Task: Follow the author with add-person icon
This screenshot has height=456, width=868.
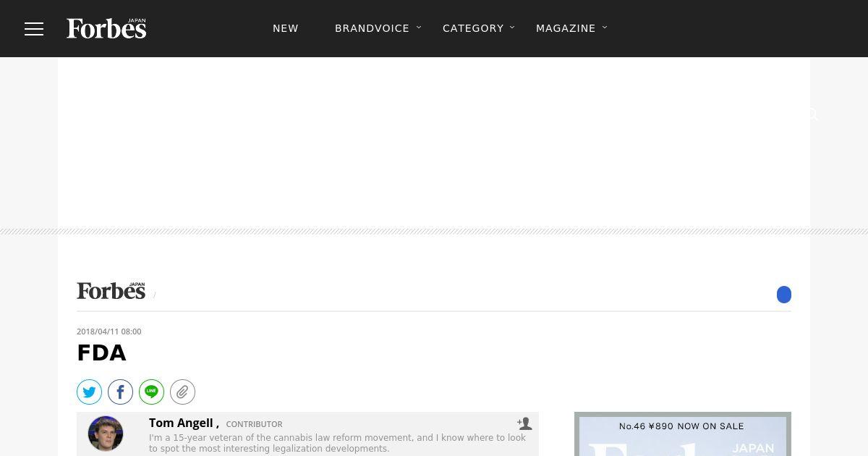Action: coord(524,423)
